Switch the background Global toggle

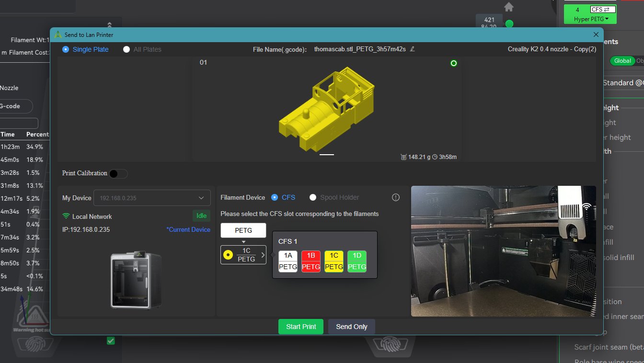[x=622, y=61]
